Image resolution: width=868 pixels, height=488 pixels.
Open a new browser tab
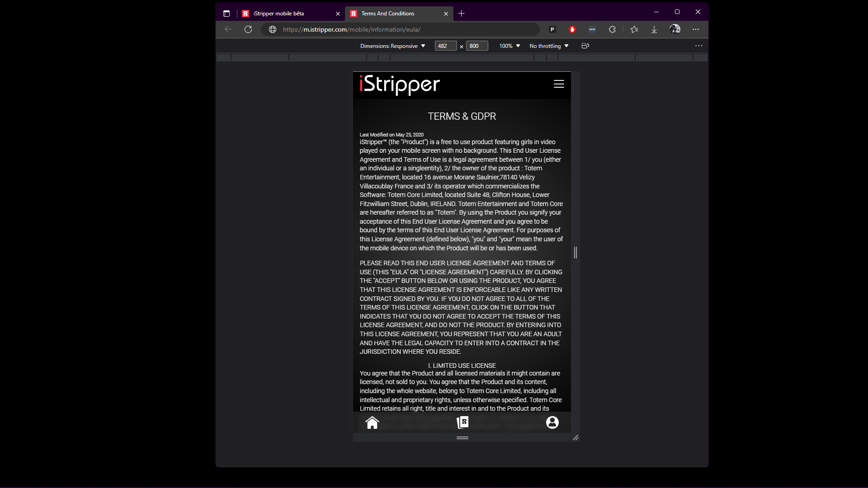[461, 14]
